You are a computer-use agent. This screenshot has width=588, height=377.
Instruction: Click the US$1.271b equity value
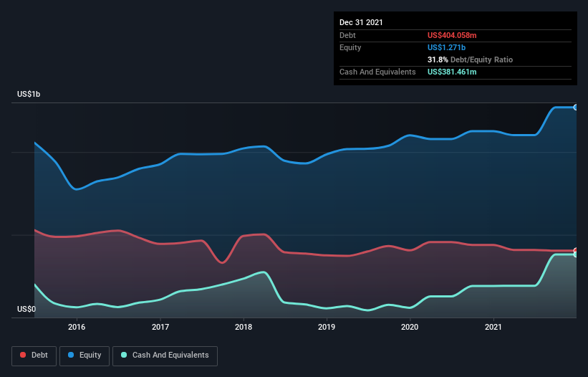446,47
